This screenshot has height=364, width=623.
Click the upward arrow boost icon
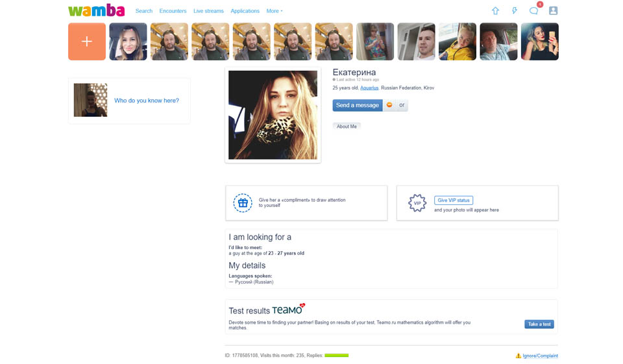point(496,11)
